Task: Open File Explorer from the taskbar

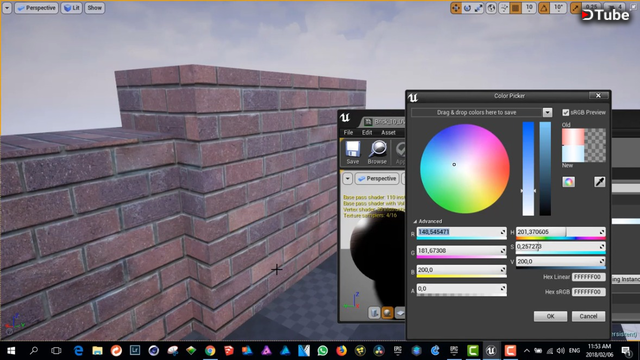Action: click(x=97, y=351)
